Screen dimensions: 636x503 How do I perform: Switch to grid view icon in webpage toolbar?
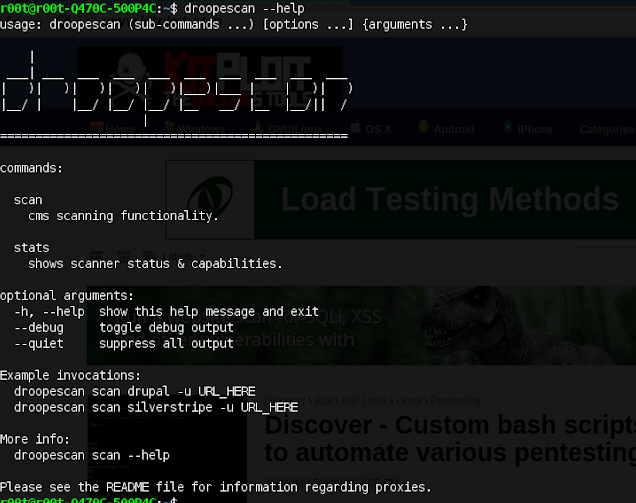pos(124,256)
